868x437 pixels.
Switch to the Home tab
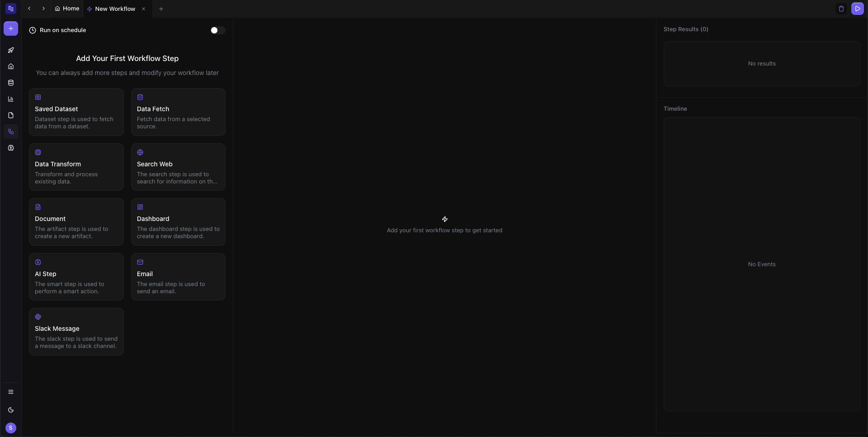tap(67, 9)
